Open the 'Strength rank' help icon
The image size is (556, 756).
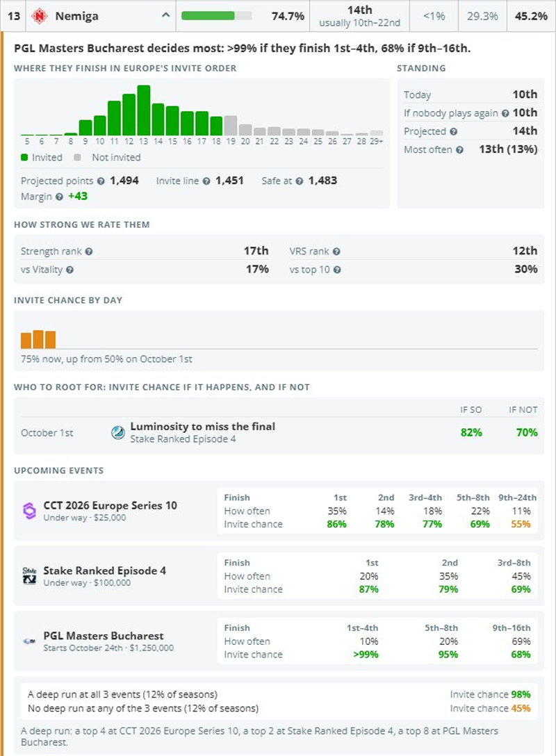pos(89,252)
